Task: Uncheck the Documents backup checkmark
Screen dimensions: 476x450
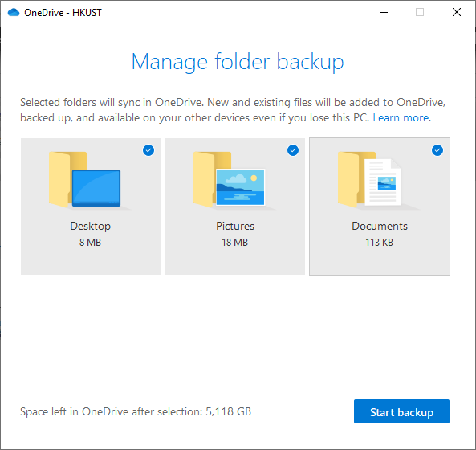Action: click(437, 150)
